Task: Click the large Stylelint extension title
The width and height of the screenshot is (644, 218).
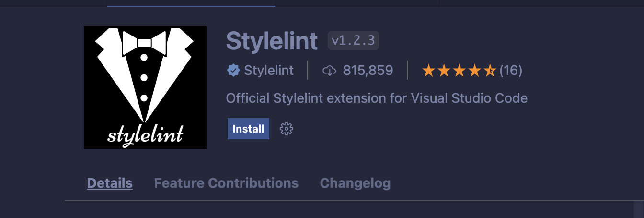Action: pos(272,41)
